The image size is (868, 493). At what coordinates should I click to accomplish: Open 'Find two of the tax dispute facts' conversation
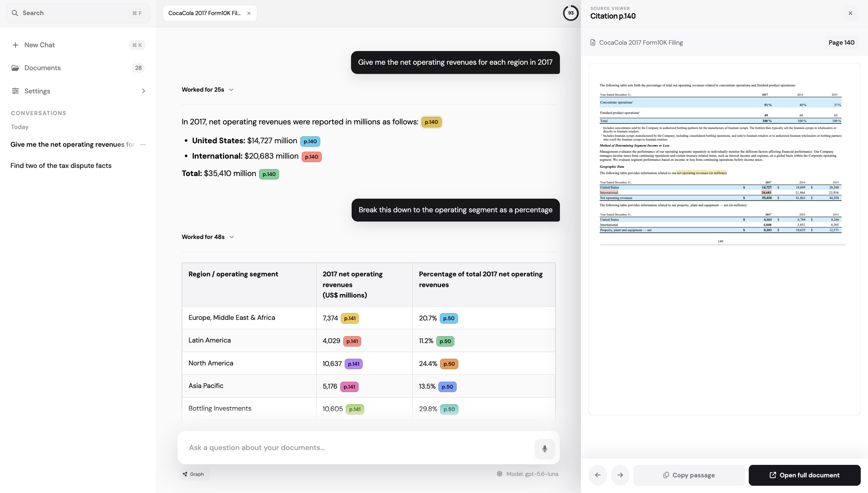click(x=61, y=166)
